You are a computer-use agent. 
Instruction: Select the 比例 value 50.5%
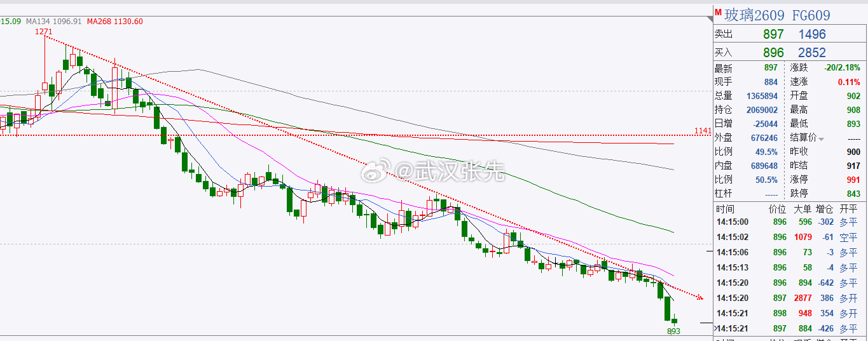click(767, 180)
